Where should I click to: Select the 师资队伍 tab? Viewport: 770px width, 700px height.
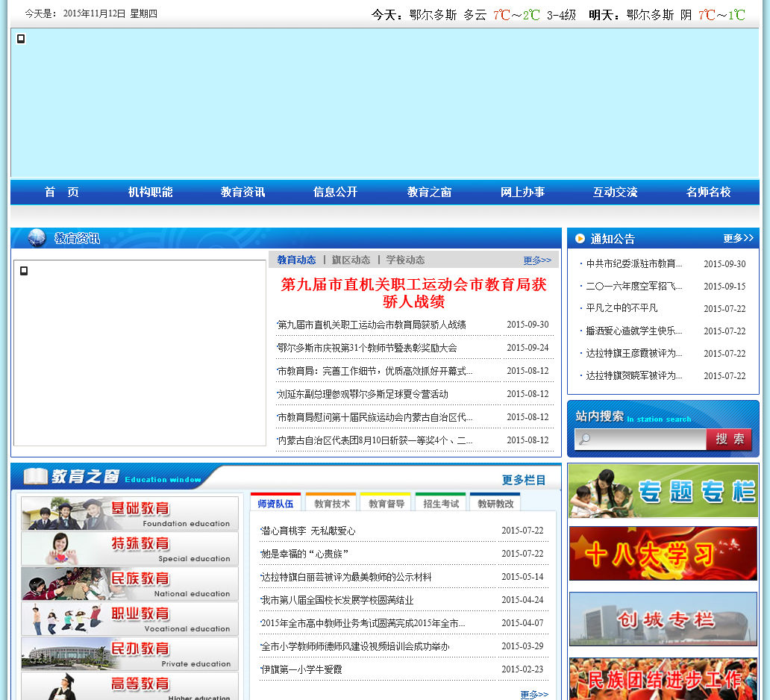coord(275,504)
